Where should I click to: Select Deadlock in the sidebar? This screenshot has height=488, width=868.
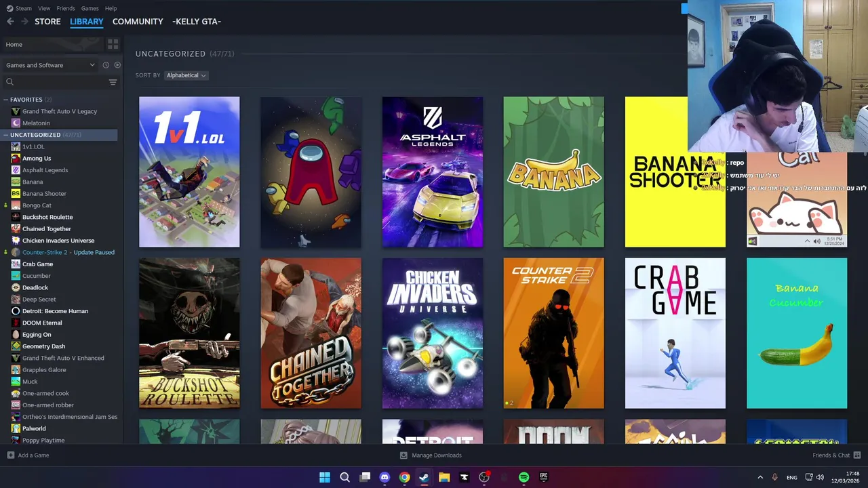point(35,287)
